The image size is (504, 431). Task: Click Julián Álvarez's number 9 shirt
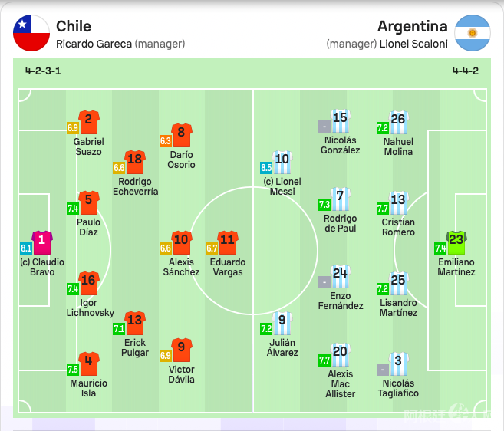tap(282, 323)
